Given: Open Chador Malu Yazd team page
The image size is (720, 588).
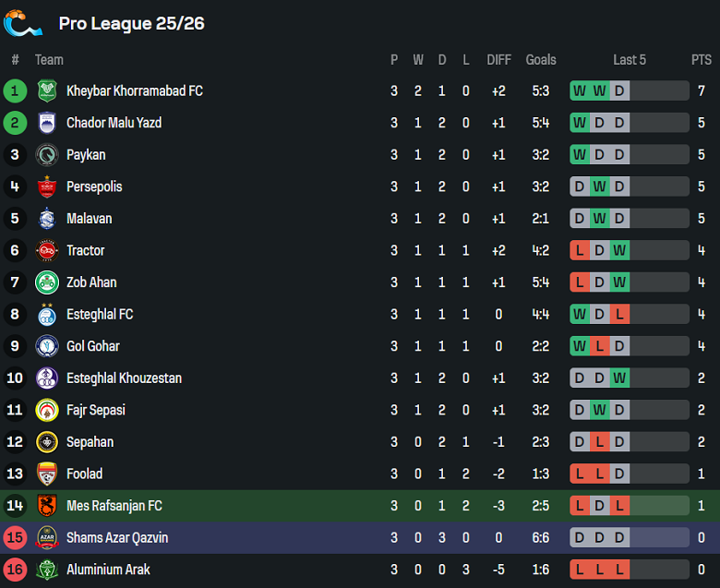Looking at the screenshot, I should (114, 123).
